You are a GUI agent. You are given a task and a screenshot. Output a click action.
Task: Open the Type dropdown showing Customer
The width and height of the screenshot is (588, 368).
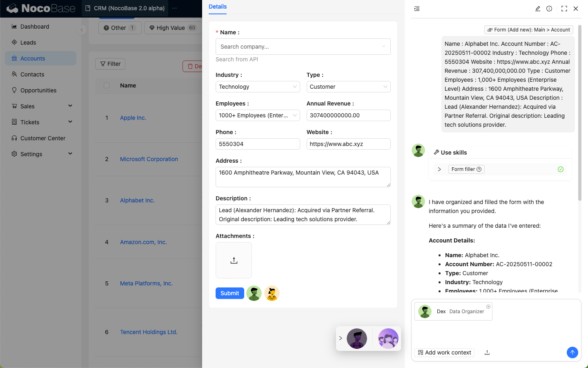348,87
